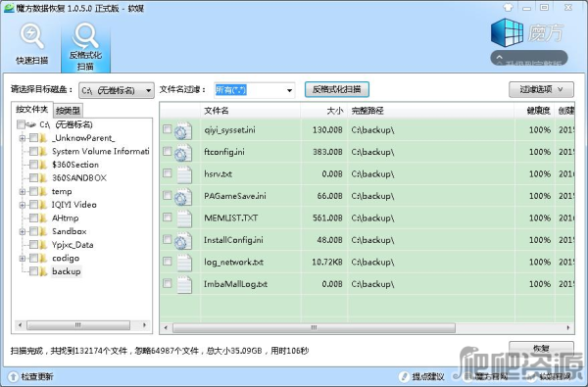Click the 360SANDBOX folder icon

click(43, 177)
